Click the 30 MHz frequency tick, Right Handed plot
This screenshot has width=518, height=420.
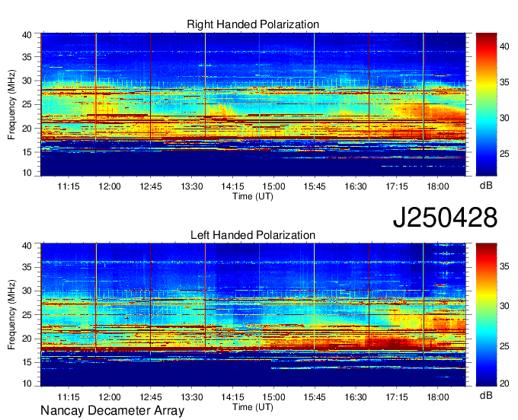[x=27, y=81]
